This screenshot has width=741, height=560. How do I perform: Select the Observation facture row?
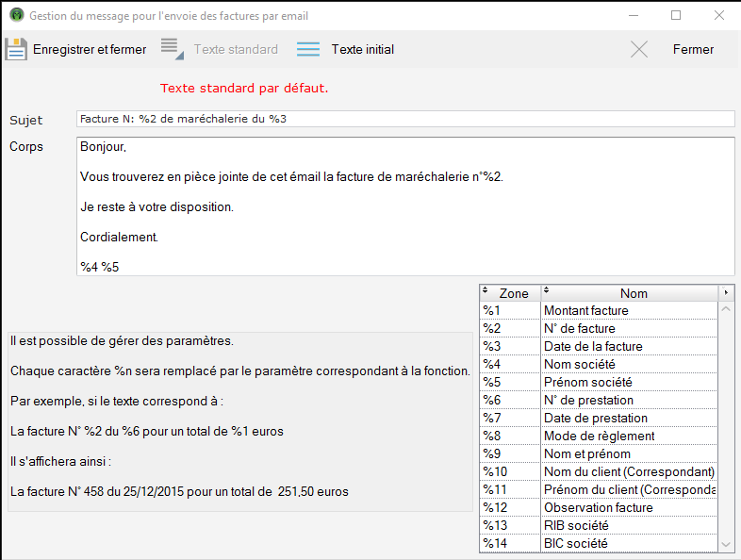pyautogui.click(x=599, y=508)
